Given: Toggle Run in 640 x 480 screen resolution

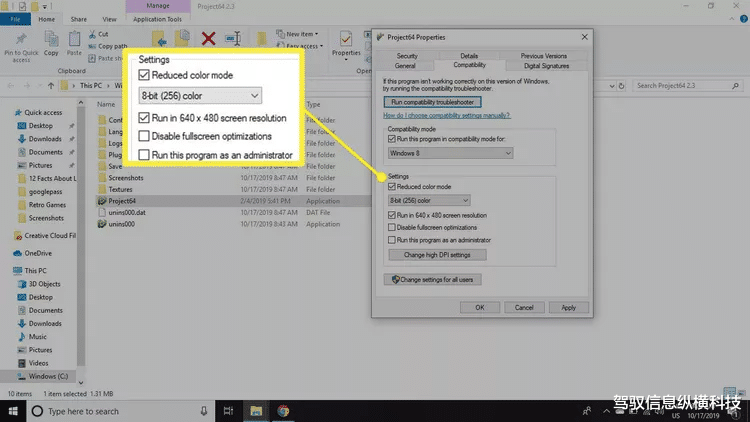Looking at the screenshot, I should click(x=392, y=215).
